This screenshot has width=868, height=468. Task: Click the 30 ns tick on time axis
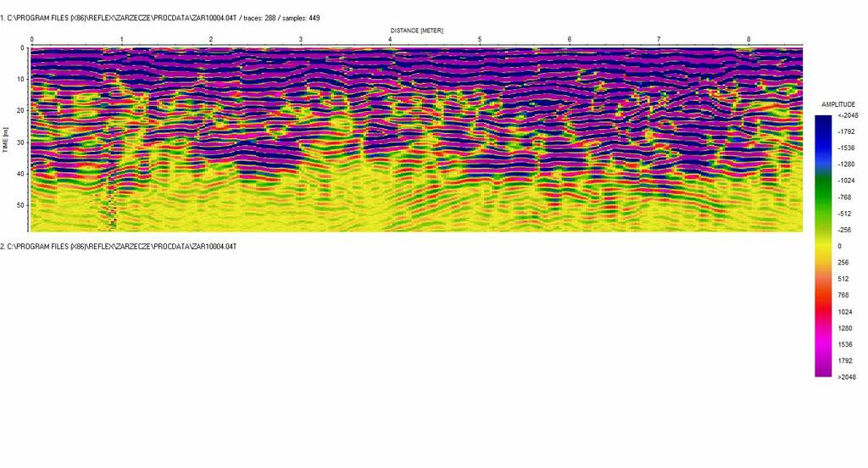coord(22,142)
